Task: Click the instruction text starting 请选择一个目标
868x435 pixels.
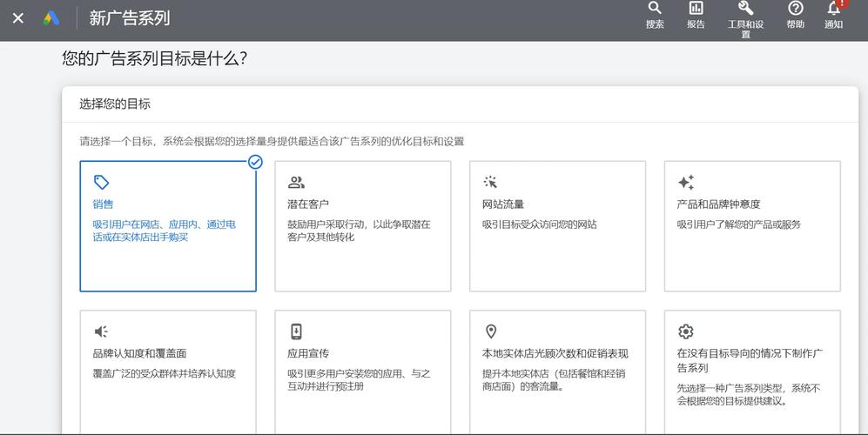Action: tap(272, 141)
